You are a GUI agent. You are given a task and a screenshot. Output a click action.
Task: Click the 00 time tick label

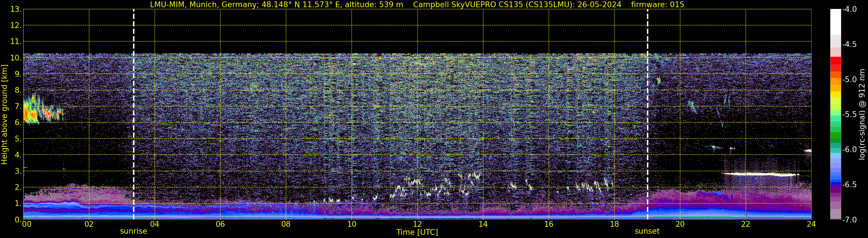tap(26, 224)
